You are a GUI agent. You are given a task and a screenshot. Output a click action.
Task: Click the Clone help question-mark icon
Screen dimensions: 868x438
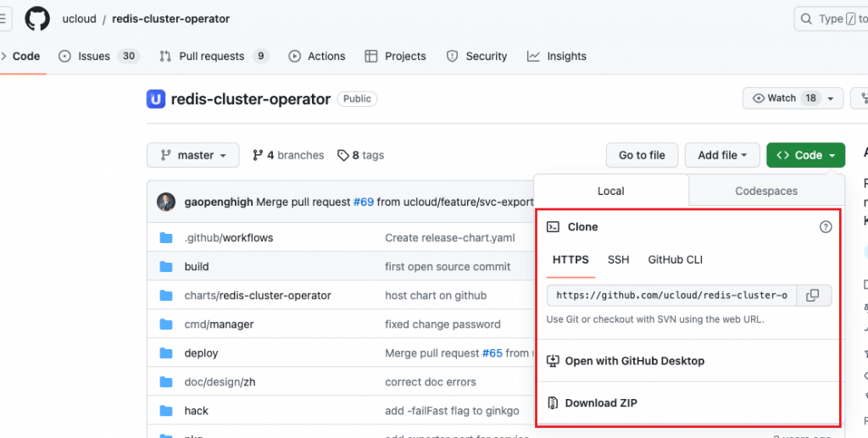tap(826, 227)
